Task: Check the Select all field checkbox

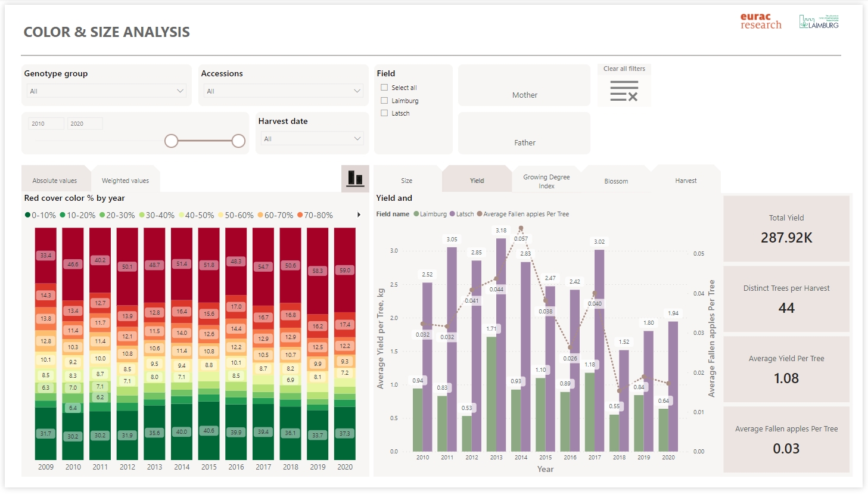Action: click(384, 88)
